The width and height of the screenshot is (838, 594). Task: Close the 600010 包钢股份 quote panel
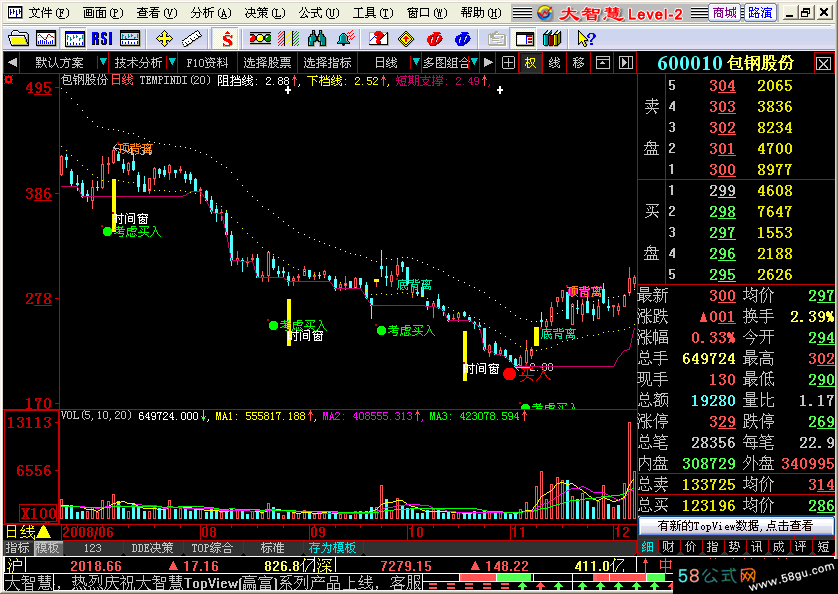(x=823, y=64)
